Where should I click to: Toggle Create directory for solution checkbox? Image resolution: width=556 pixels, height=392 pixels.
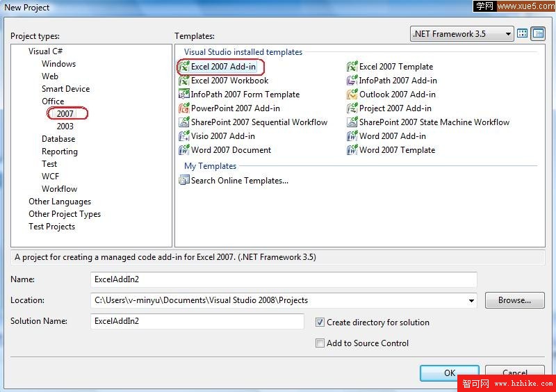tap(320, 322)
